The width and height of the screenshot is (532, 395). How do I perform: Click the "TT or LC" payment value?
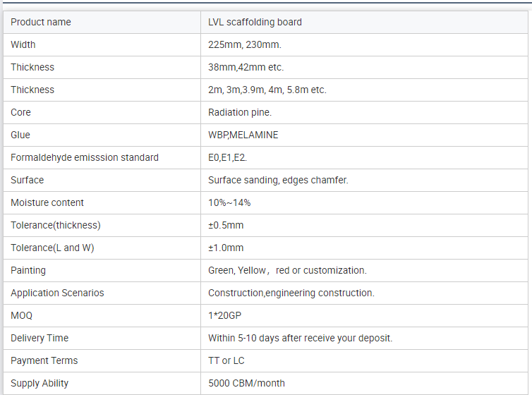pyautogui.click(x=227, y=360)
